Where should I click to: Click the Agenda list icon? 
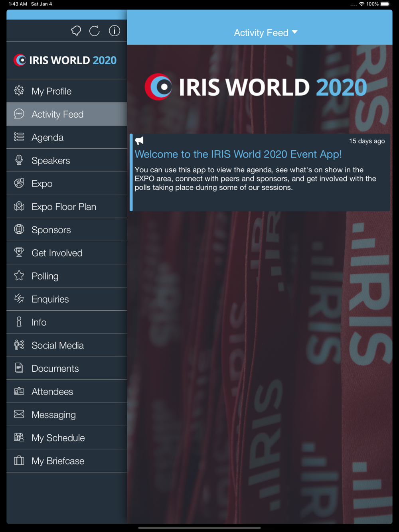pos(19,137)
